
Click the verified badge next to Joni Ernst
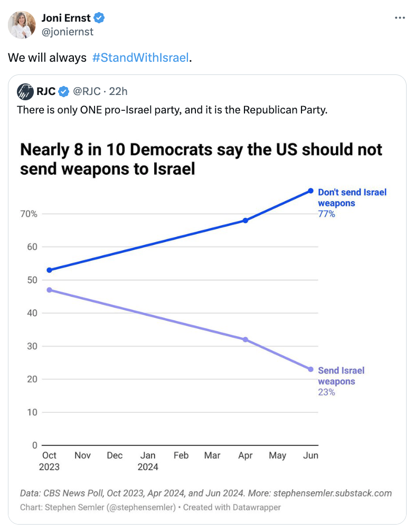point(99,18)
